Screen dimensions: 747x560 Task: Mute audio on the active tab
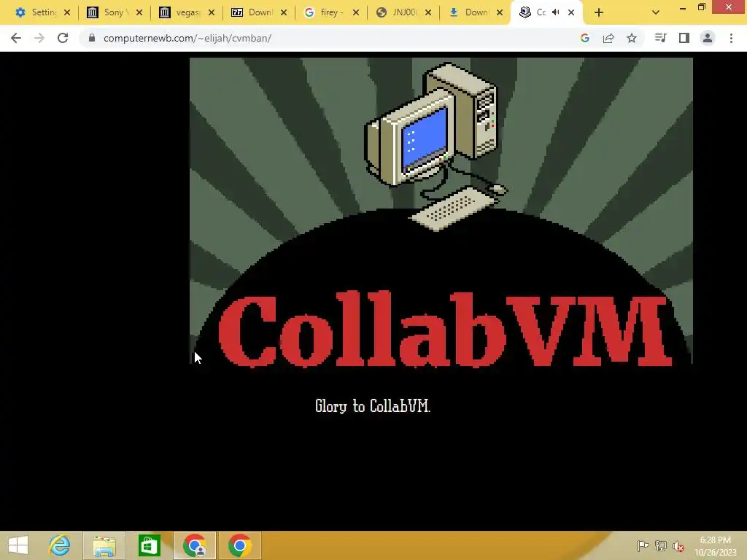[x=555, y=12]
